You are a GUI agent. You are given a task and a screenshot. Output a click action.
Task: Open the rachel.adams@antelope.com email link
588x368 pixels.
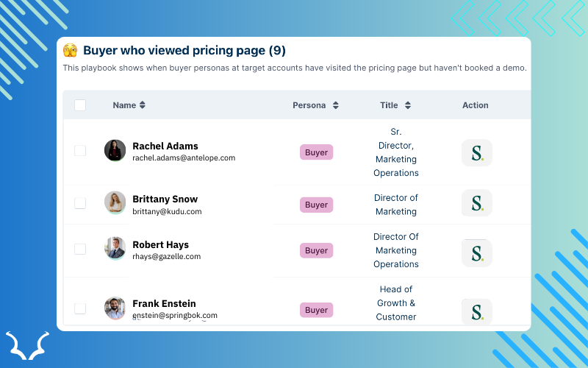pos(184,158)
